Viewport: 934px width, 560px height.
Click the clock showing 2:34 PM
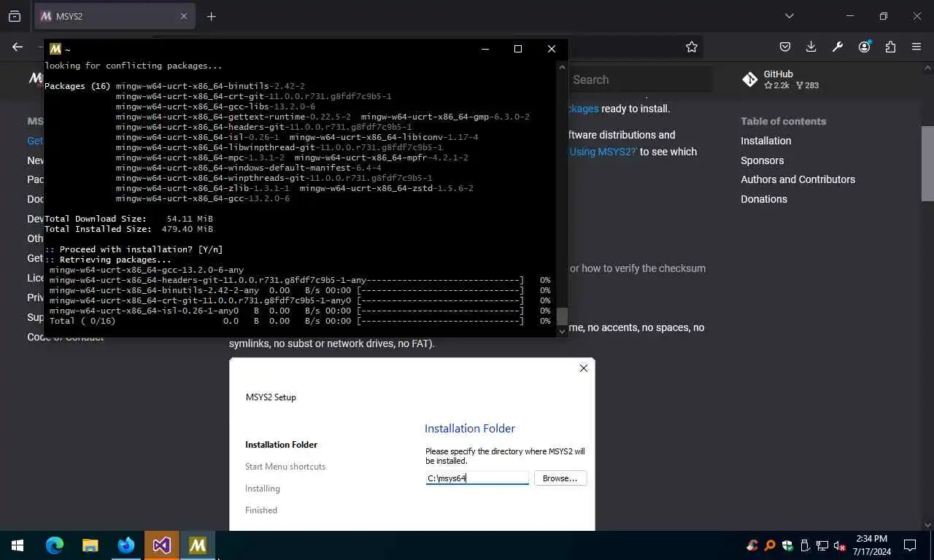coord(871,539)
